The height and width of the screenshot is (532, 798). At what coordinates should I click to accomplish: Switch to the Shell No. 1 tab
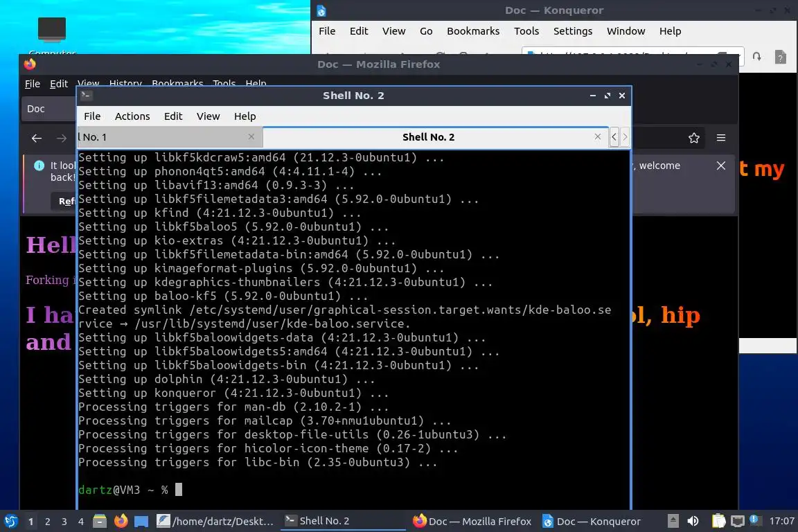170,137
